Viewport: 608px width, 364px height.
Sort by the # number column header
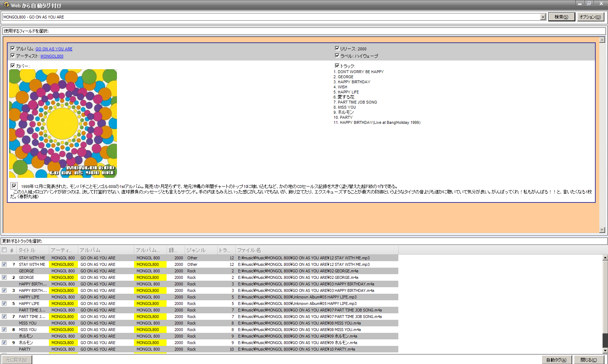tap(12, 250)
